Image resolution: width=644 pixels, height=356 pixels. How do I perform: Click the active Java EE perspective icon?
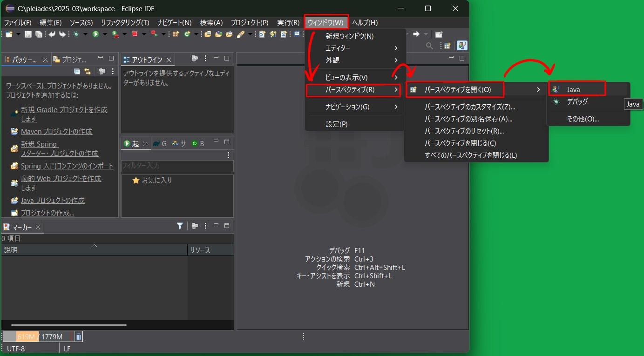point(462,46)
